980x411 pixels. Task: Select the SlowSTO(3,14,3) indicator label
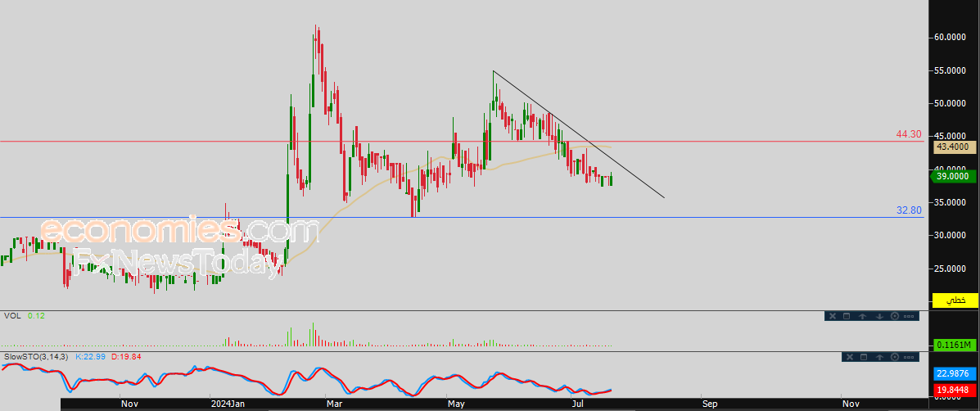coord(36,357)
